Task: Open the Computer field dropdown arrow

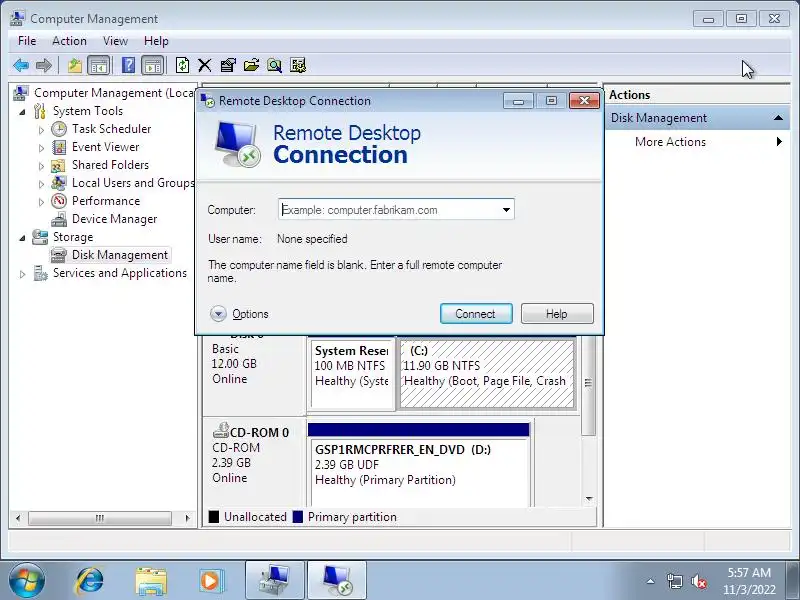Action: (x=506, y=210)
